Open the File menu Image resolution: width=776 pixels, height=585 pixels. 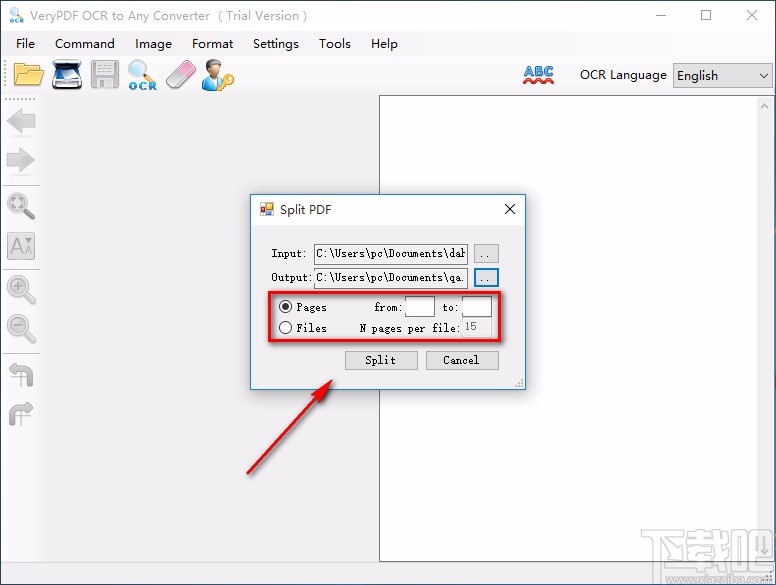click(x=25, y=44)
